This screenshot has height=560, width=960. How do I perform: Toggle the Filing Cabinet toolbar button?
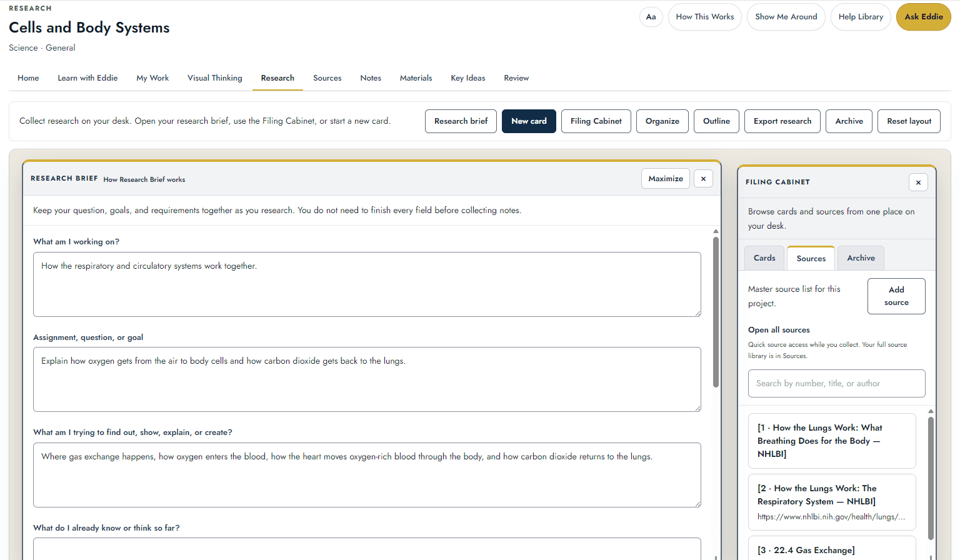point(596,121)
